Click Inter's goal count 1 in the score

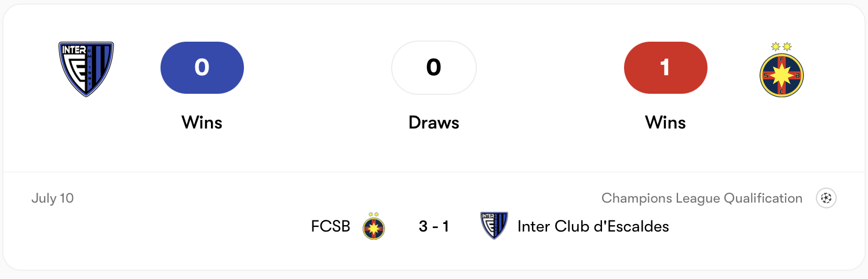point(446,226)
